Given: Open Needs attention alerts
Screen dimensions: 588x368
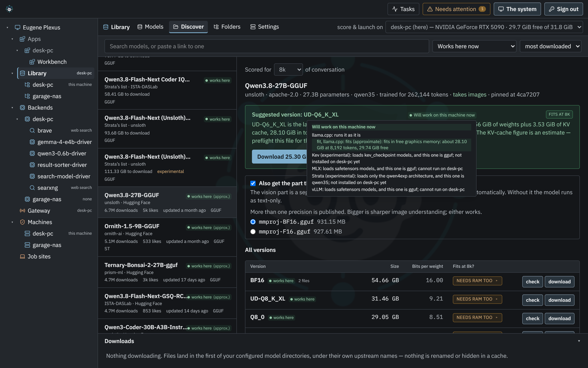Looking at the screenshot, I should [x=456, y=9].
